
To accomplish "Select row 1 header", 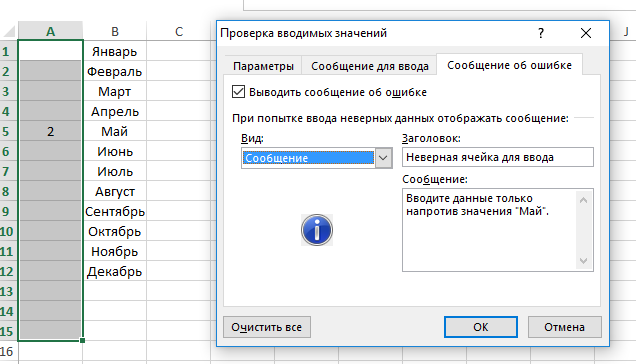I will [9, 52].
